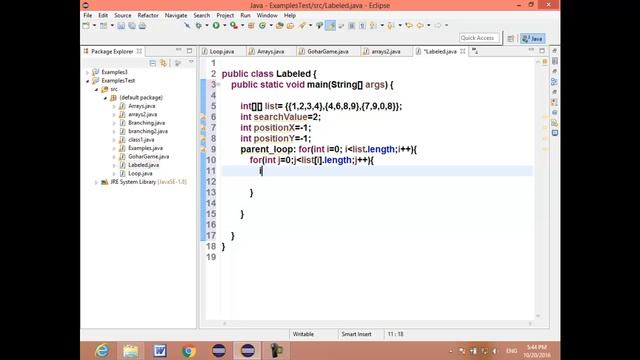Show hidden editor tabs list
The image size is (640, 360).
[x=475, y=51]
